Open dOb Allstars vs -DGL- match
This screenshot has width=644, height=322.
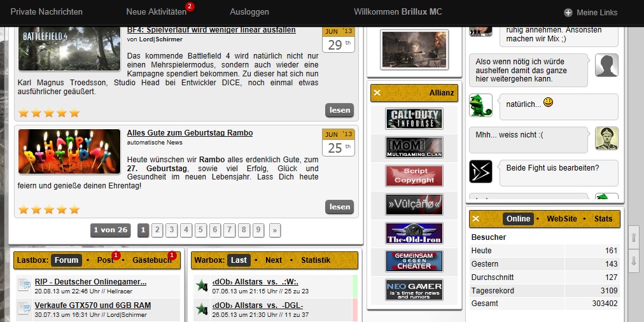pos(258,305)
